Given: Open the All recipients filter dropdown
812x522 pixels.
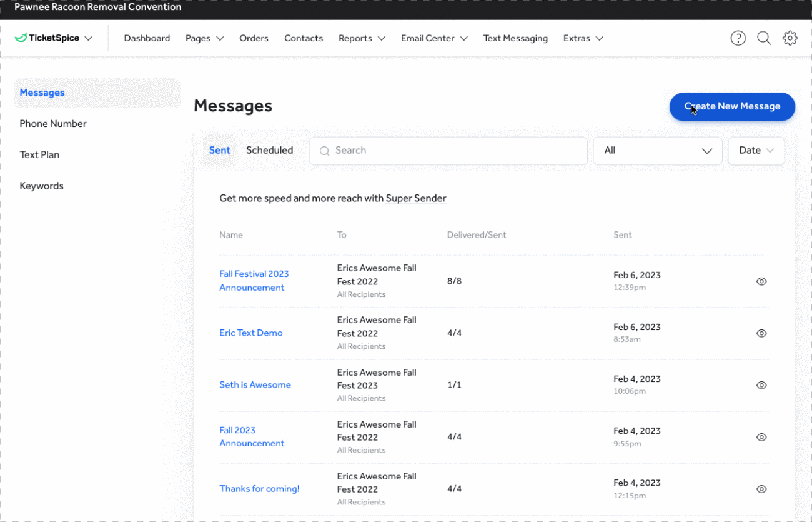Looking at the screenshot, I should tap(658, 151).
